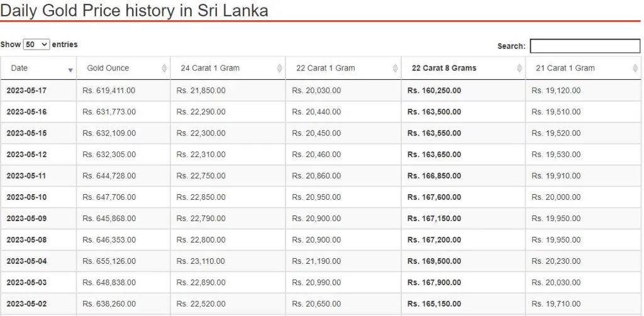Click the sort arrows in 21 Carat 1 Gram column
Image resolution: width=644 pixels, height=316 pixels.
[x=635, y=68]
